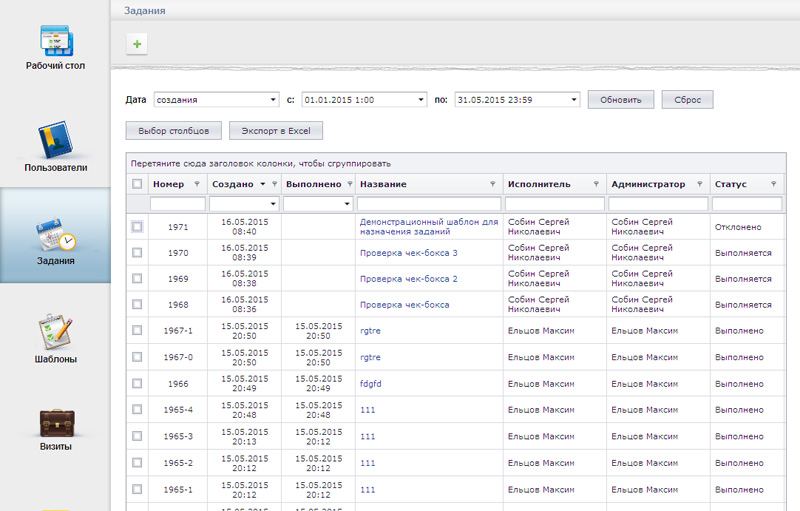Viewport: 800px width, 511px height.
Task: Sort by the Исполнитель column header
Action: 539,184
